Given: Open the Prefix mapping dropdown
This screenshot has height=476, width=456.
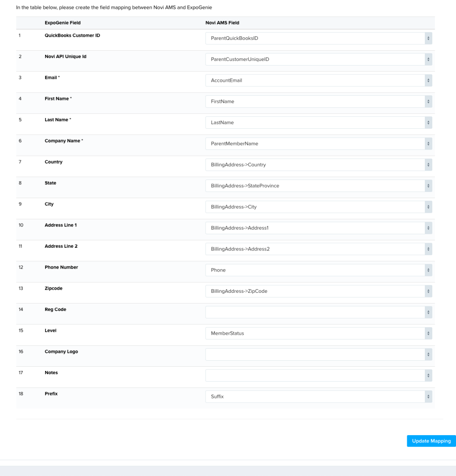Looking at the screenshot, I should coord(319,397).
